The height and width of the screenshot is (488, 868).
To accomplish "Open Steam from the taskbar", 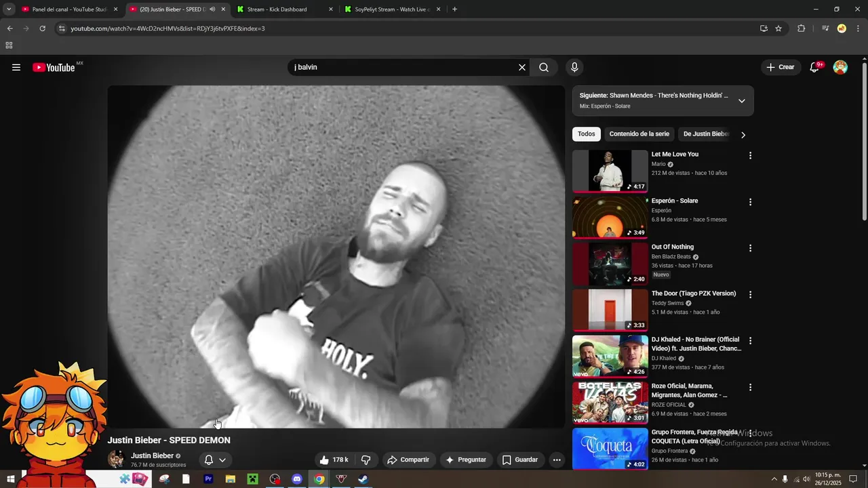I will tap(363, 479).
